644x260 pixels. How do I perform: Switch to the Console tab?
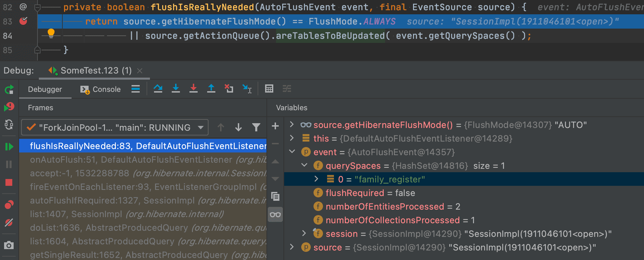click(x=101, y=90)
